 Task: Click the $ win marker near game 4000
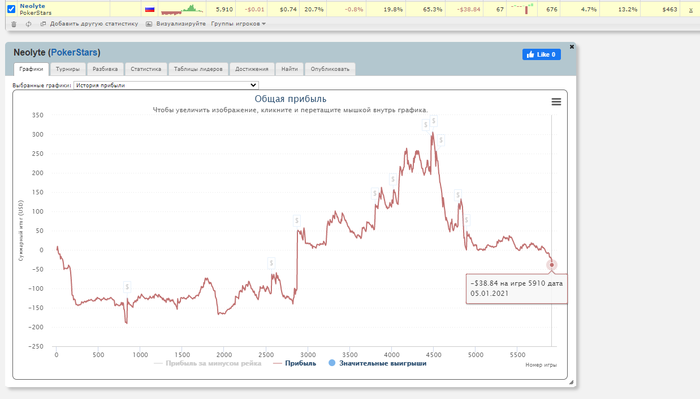pos(393,179)
